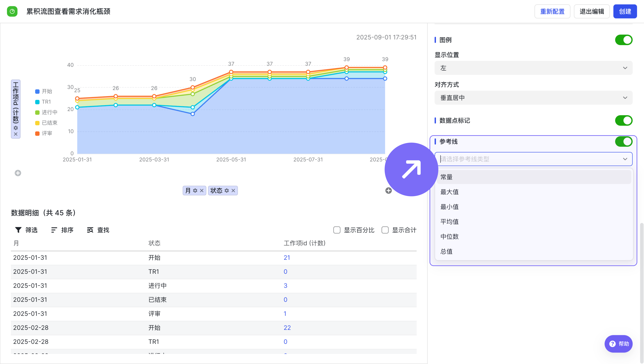Turn off the 图例 legend switch
644x364 pixels.
point(624,40)
